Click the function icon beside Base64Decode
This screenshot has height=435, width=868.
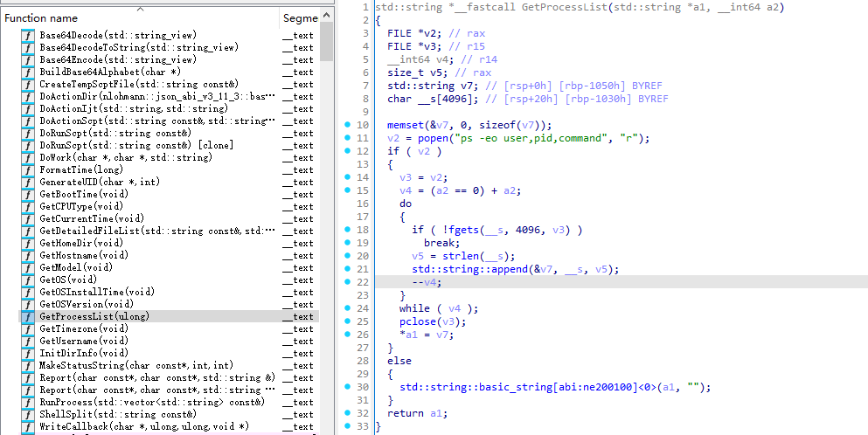tap(27, 35)
